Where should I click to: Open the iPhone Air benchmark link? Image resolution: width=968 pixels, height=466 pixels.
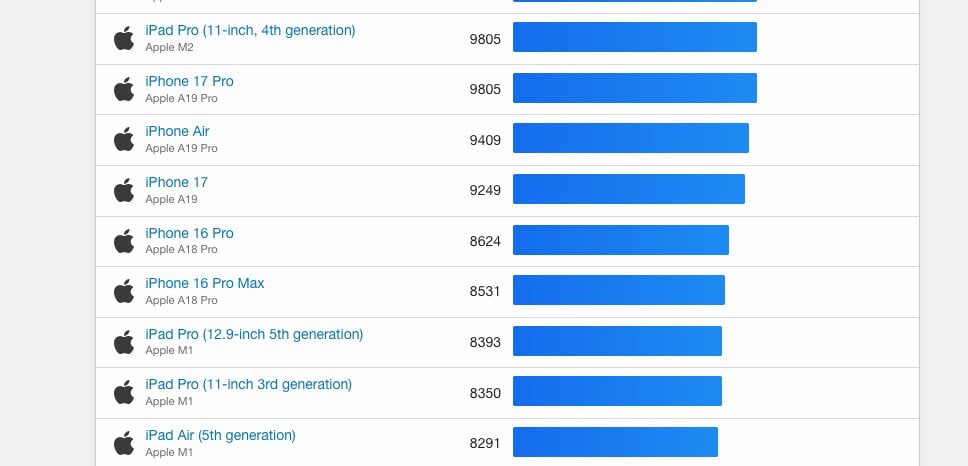click(x=177, y=131)
